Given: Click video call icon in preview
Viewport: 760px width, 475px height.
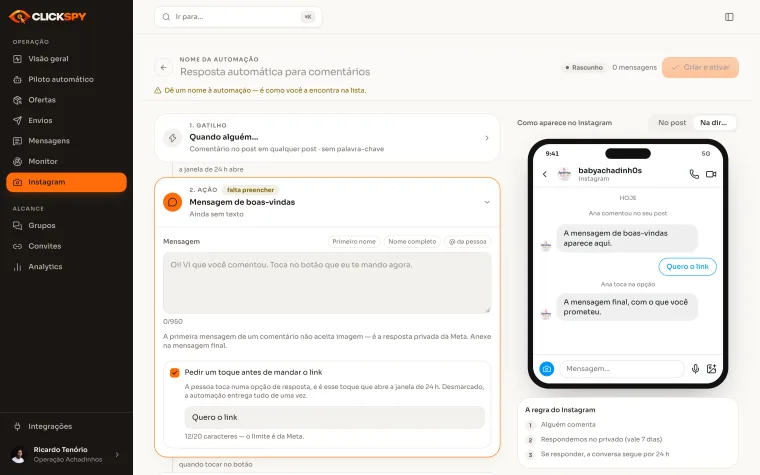Looking at the screenshot, I should (x=711, y=174).
